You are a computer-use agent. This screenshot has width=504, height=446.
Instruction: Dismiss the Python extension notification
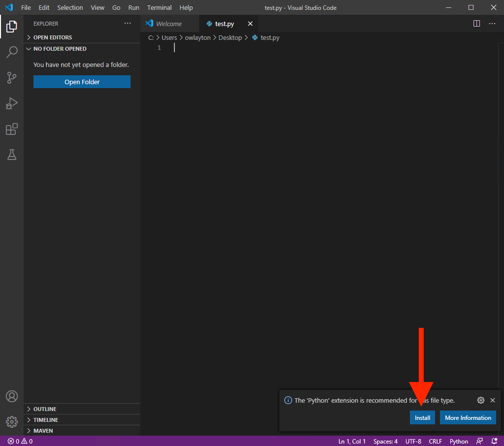(x=493, y=400)
